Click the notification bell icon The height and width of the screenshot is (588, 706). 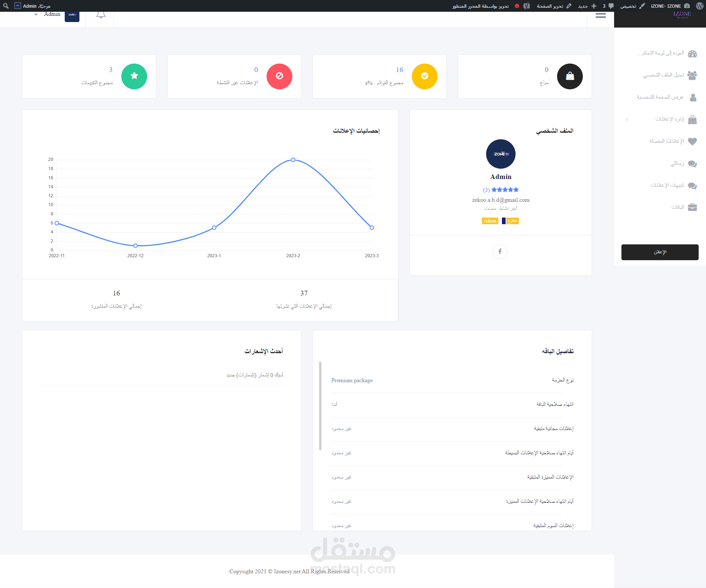pyautogui.click(x=101, y=15)
